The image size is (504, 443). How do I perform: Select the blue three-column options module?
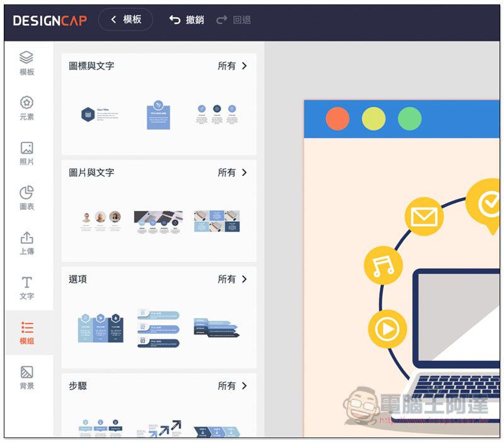coord(101,327)
